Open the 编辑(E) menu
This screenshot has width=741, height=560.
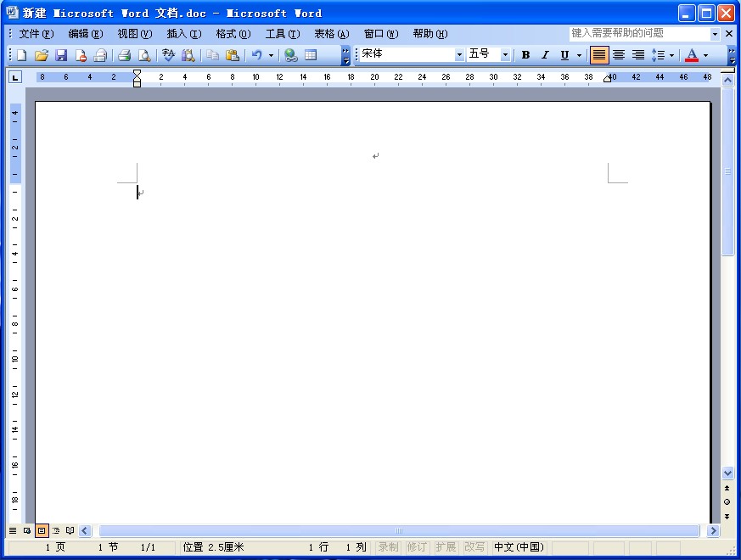click(x=86, y=34)
